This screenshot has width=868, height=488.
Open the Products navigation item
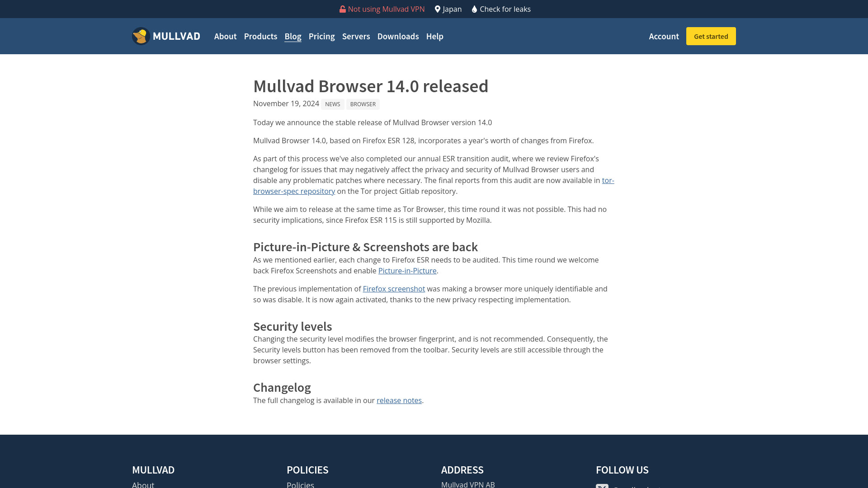click(260, 36)
